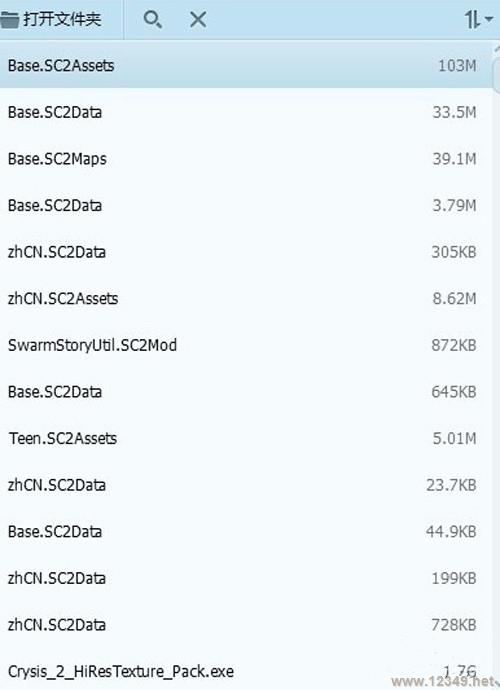Select Base.SC2Data with size 3.79M

point(246,205)
